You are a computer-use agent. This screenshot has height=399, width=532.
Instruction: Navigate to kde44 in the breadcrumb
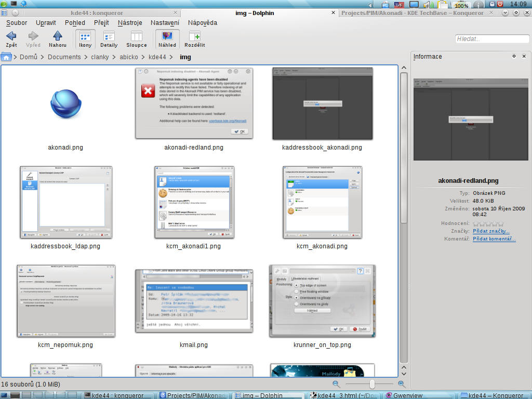[x=157, y=57]
